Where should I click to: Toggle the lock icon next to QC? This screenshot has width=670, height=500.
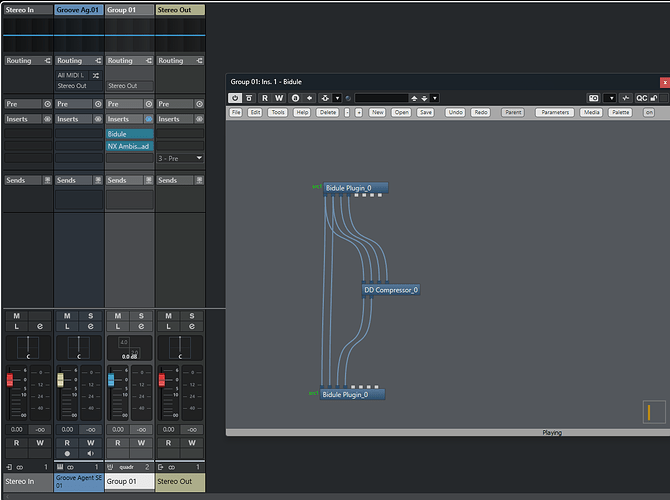click(654, 98)
